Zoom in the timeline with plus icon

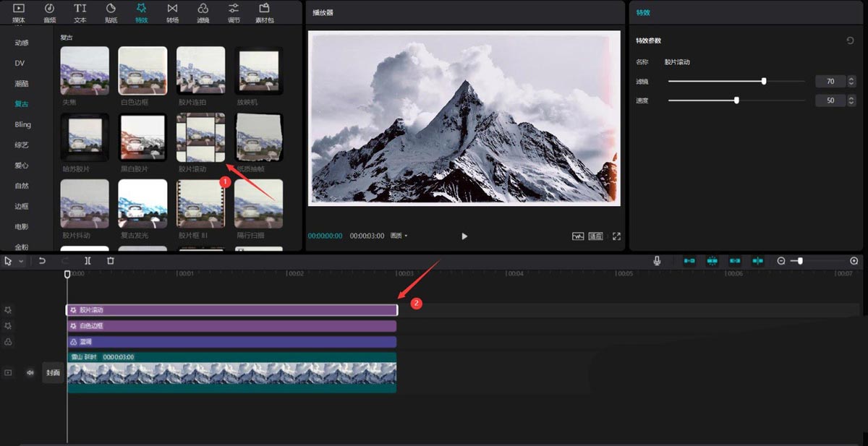854,261
